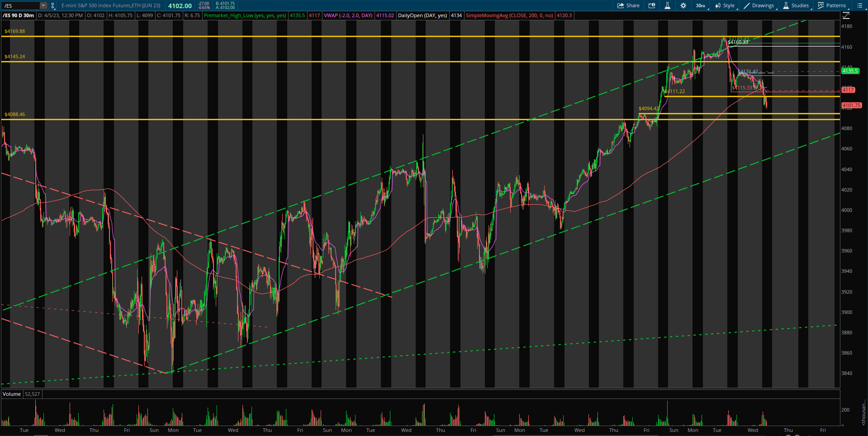868x436 pixels.
Task: Click into the /ES symbol input field
Action: 20,6
